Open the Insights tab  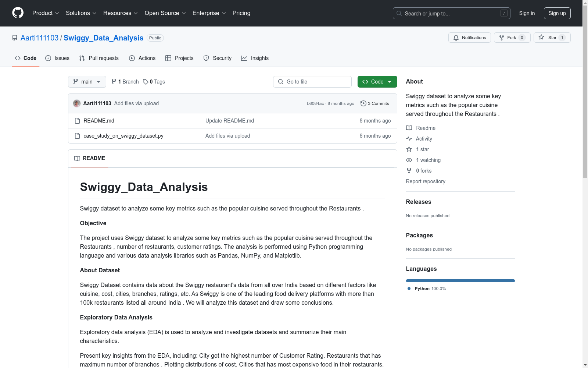[255, 58]
